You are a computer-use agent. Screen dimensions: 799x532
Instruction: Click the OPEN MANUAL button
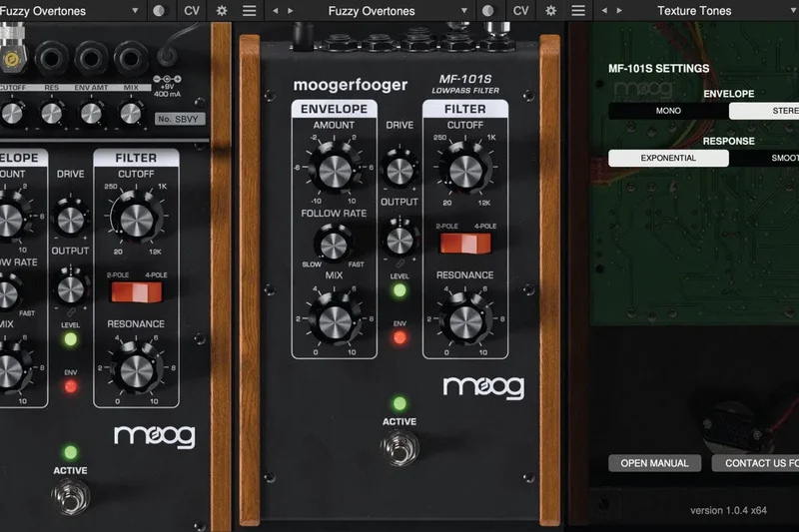(x=655, y=463)
